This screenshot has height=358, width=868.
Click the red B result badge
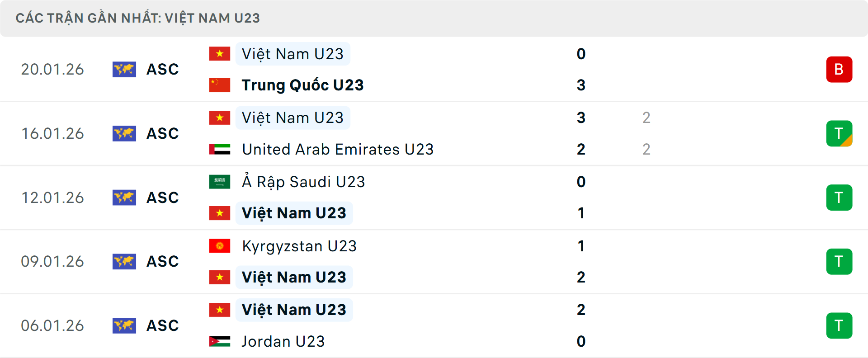coord(840,69)
